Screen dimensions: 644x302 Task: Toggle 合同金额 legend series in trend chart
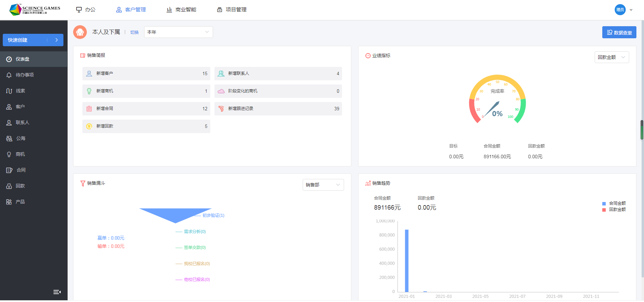[614, 203]
